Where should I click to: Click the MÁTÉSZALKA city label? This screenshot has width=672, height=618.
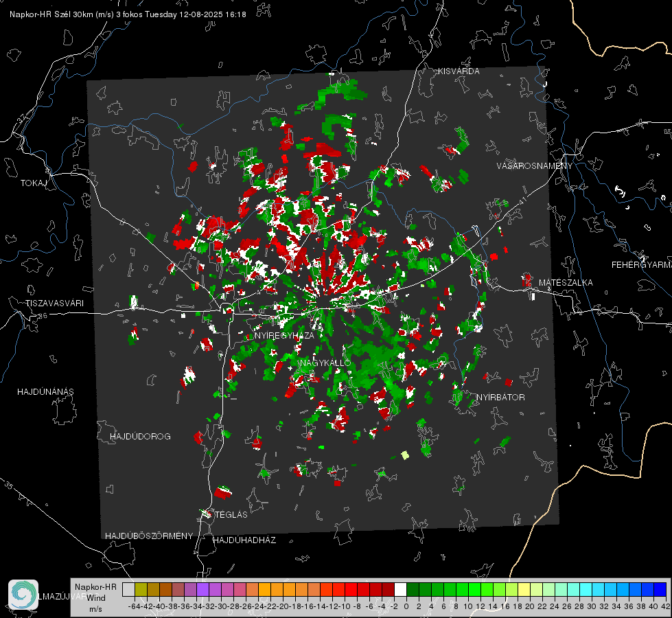pyautogui.click(x=566, y=283)
